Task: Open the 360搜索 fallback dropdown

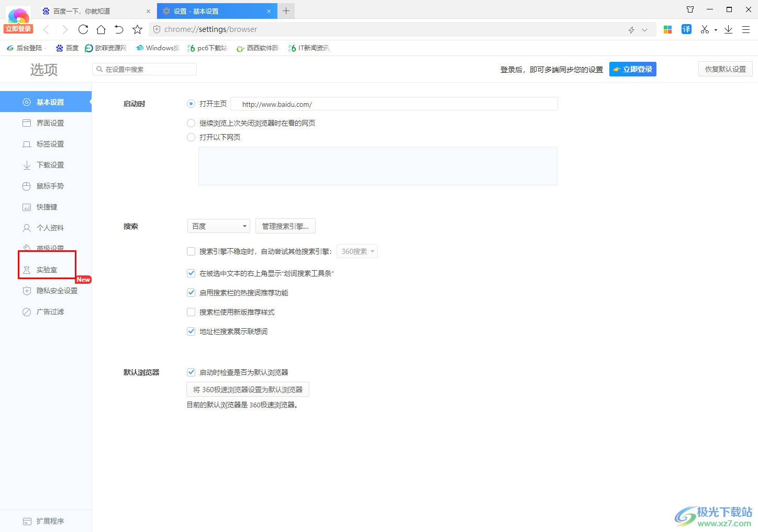Action: 357,251
